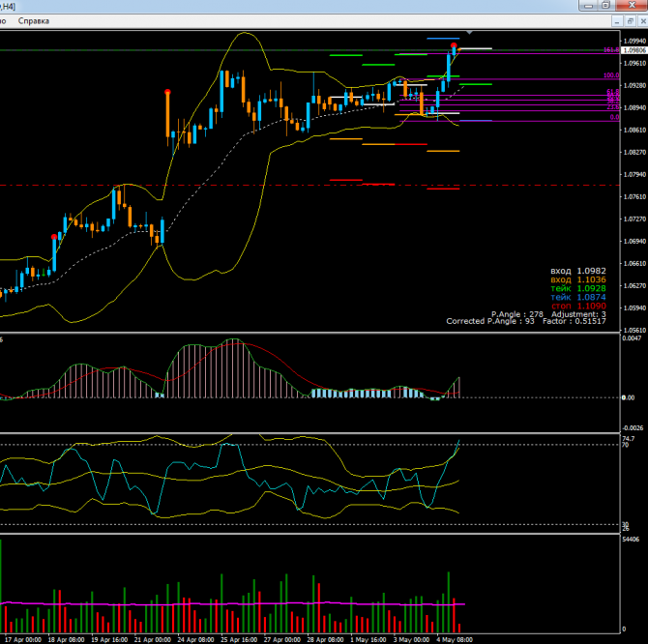
Task: Restore down the inner chart window
Action: coord(631,21)
